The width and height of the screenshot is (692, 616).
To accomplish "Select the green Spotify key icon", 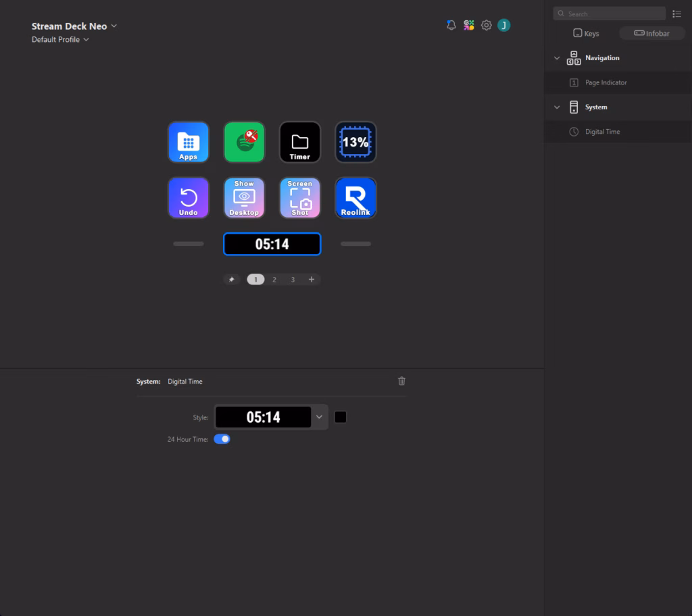I will [x=244, y=142].
